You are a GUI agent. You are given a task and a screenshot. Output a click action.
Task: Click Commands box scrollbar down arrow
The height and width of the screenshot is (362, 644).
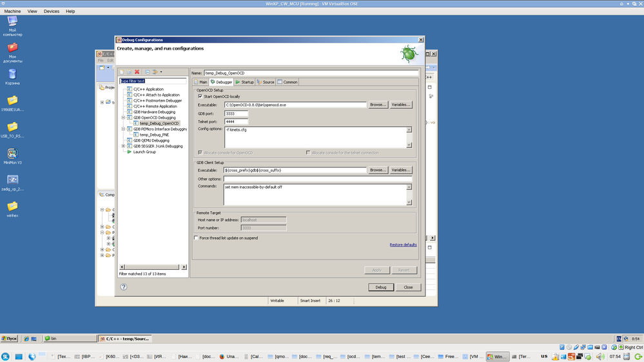tap(409, 202)
